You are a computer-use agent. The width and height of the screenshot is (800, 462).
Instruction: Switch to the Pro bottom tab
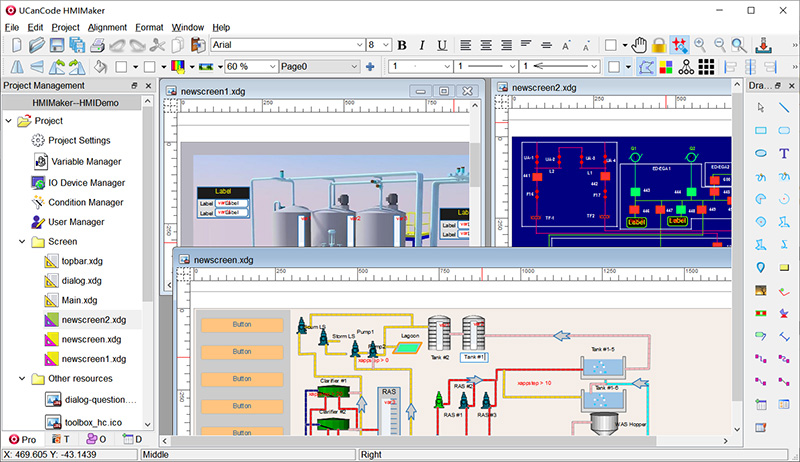(22, 440)
